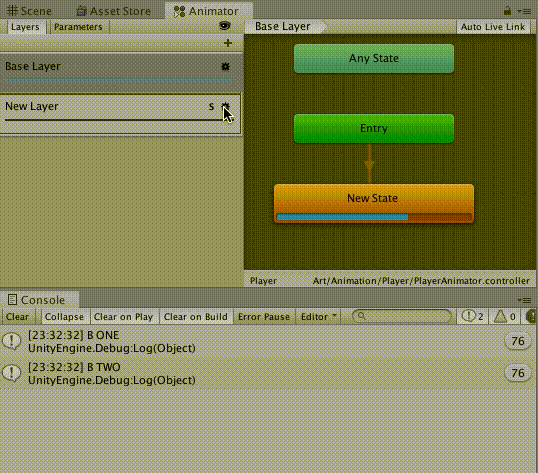Toggle error message filter at toolbar edge
The height and width of the screenshot is (473, 538).
[530, 317]
